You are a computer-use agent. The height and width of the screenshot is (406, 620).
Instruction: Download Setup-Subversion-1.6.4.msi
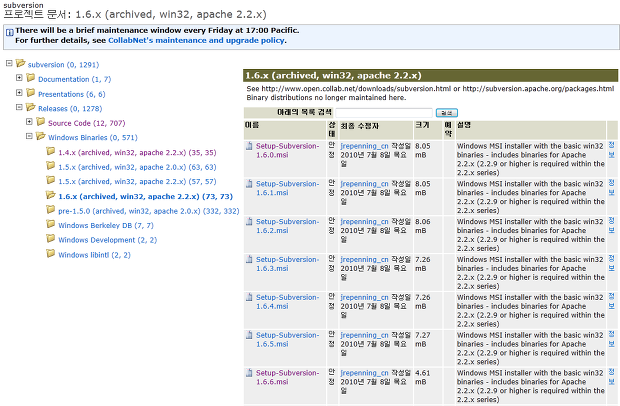pos(287,302)
